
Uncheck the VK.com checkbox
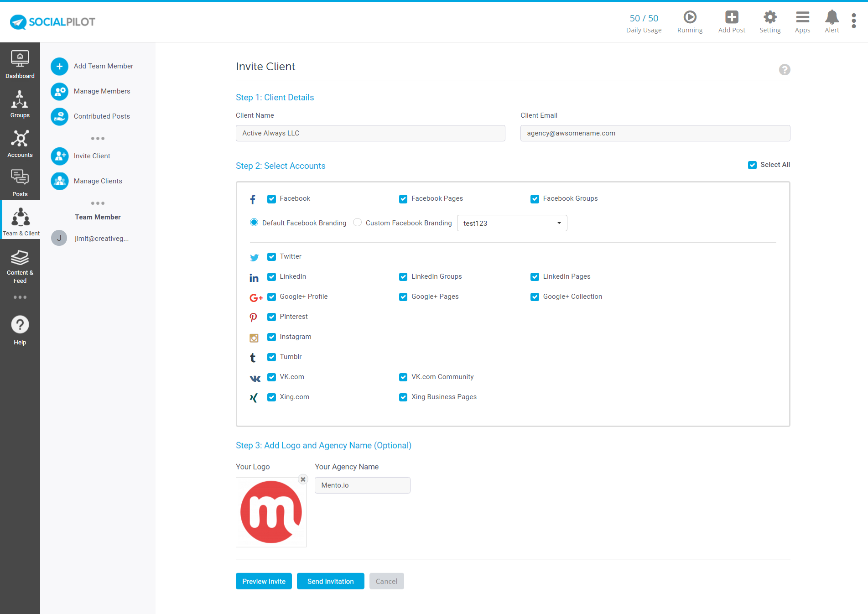[x=271, y=377]
